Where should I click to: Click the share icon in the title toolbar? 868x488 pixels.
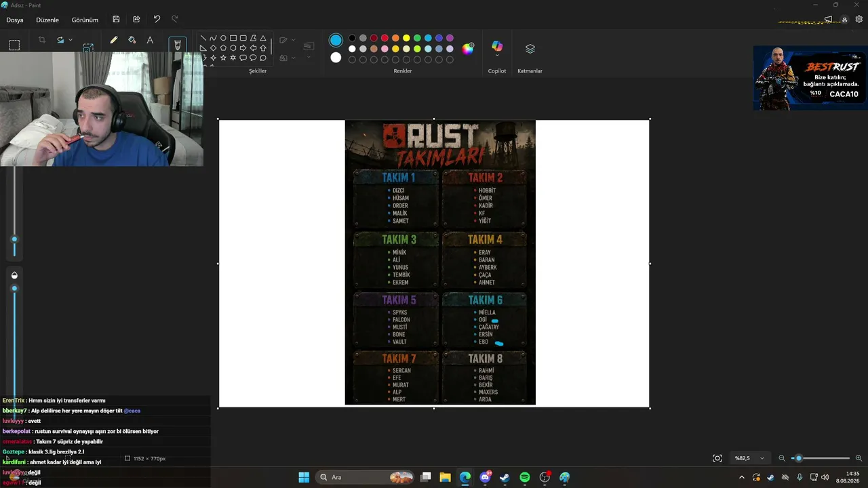(136, 19)
